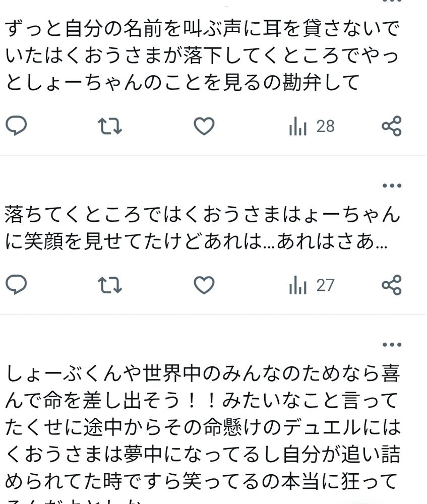The height and width of the screenshot is (504, 427).
Task: Share the tweet with 27 views
Action: click(392, 285)
